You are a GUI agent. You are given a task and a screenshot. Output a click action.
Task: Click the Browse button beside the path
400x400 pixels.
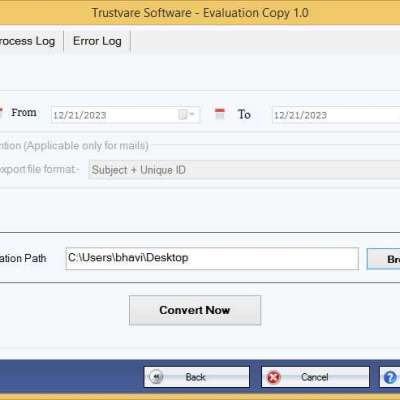coord(383,259)
